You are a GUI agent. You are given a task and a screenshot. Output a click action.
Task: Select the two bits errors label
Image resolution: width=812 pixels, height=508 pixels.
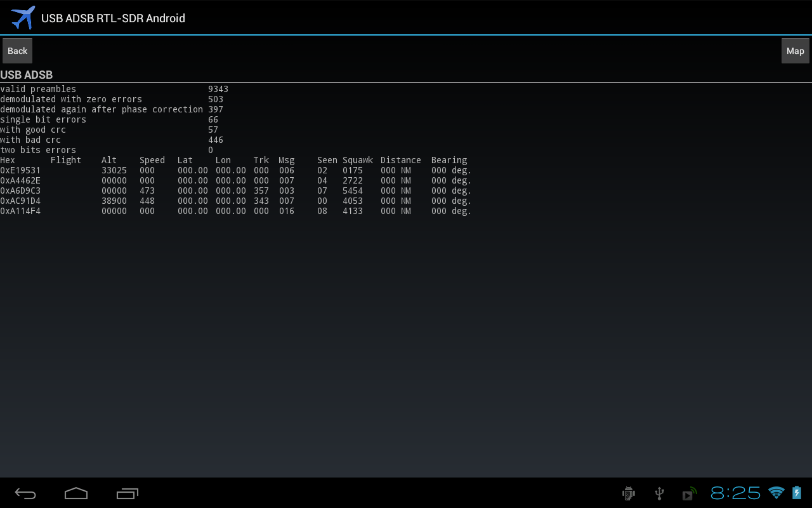coord(38,150)
